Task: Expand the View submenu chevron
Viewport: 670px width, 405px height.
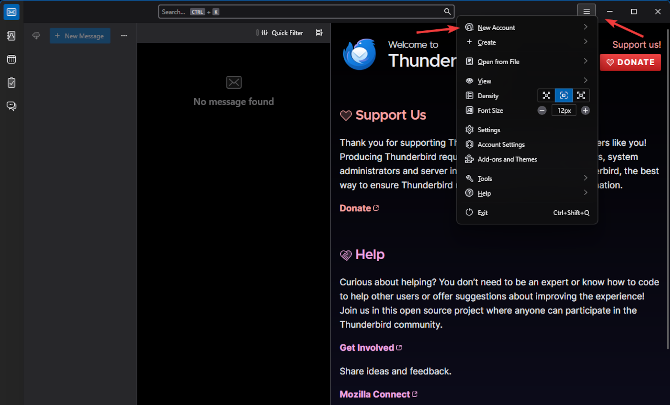Action: 585,80
